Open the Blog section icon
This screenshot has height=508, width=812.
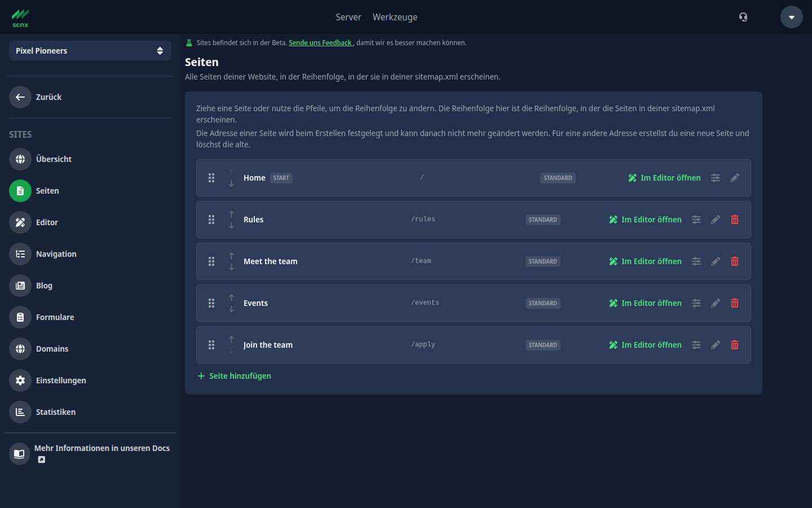pyautogui.click(x=20, y=286)
